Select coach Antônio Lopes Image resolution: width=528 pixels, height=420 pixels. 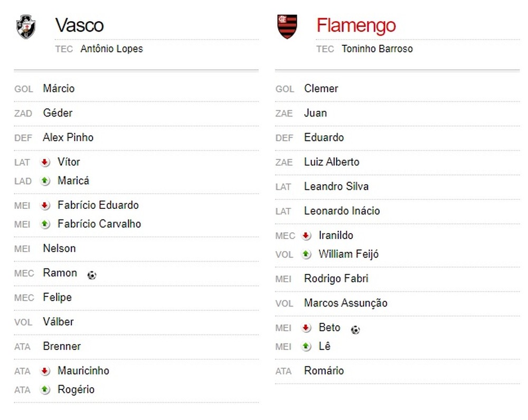pyautogui.click(x=111, y=49)
